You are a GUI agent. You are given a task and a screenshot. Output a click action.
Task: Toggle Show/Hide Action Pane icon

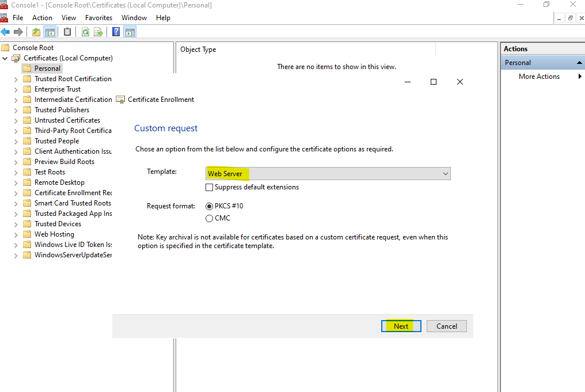point(130,32)
